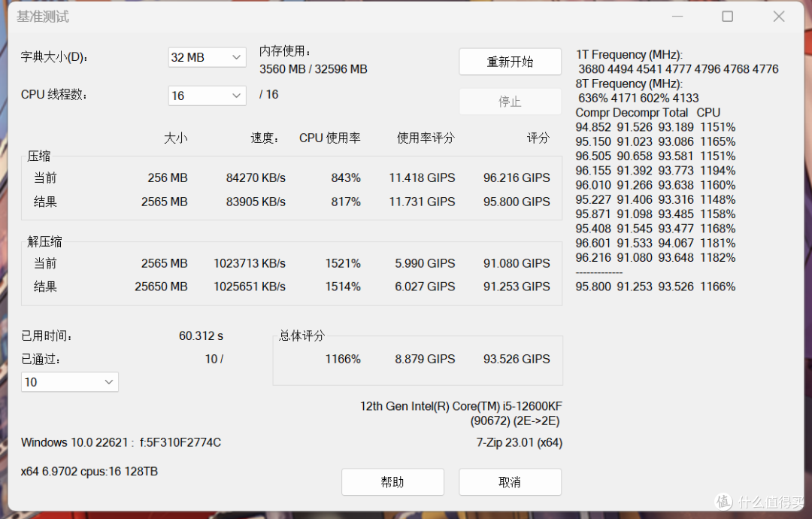Click the 基准测试 window title
The image size is (812, 519).
click(42, 17)
